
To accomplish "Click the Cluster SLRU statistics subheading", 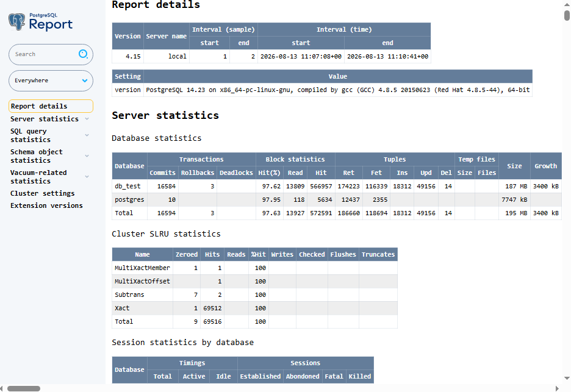I will point(166,234).
